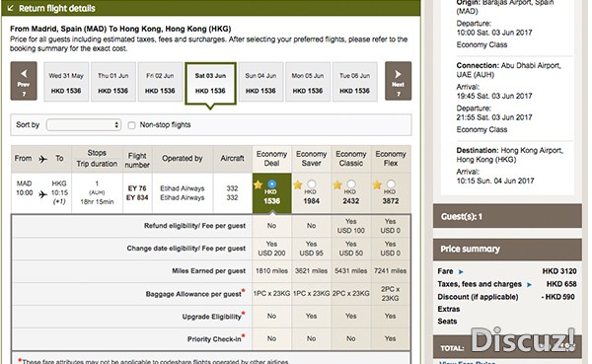Click the Fare amount HKD 3120

(x=559, y=271)
